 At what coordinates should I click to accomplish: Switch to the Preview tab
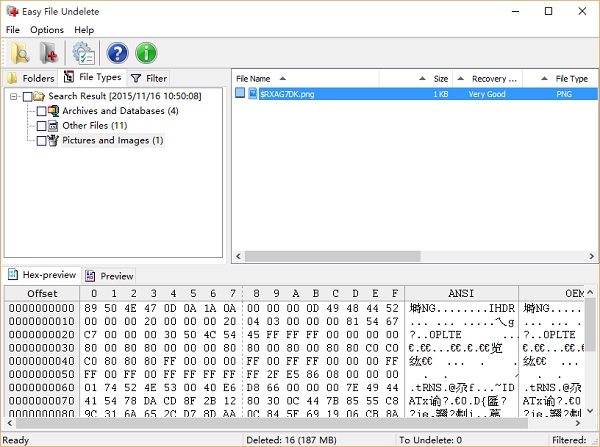(109, 276)
